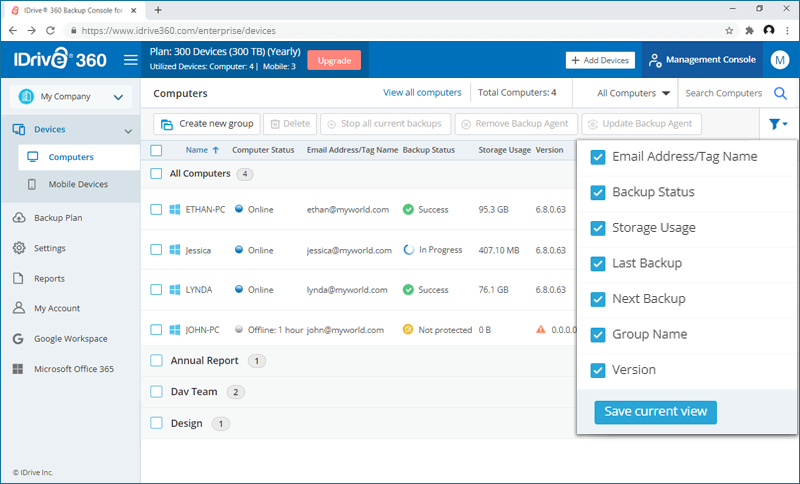Click the IDrive 360 logo

[60, 59]
